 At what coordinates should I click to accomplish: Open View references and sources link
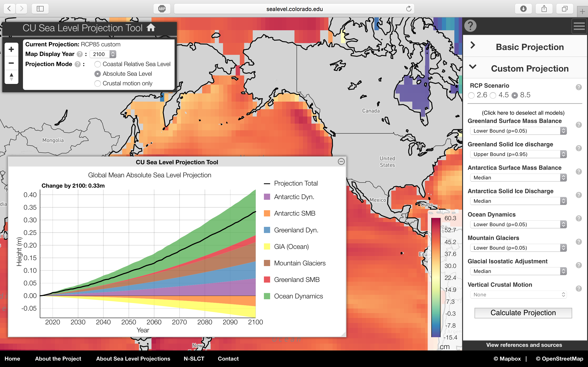(524, 345)
